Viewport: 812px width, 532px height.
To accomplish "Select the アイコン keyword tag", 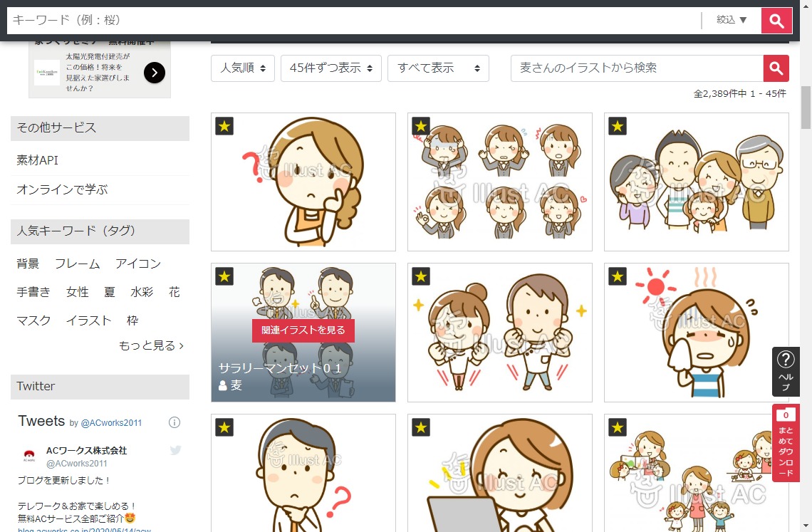I will (x=138, y=264).
